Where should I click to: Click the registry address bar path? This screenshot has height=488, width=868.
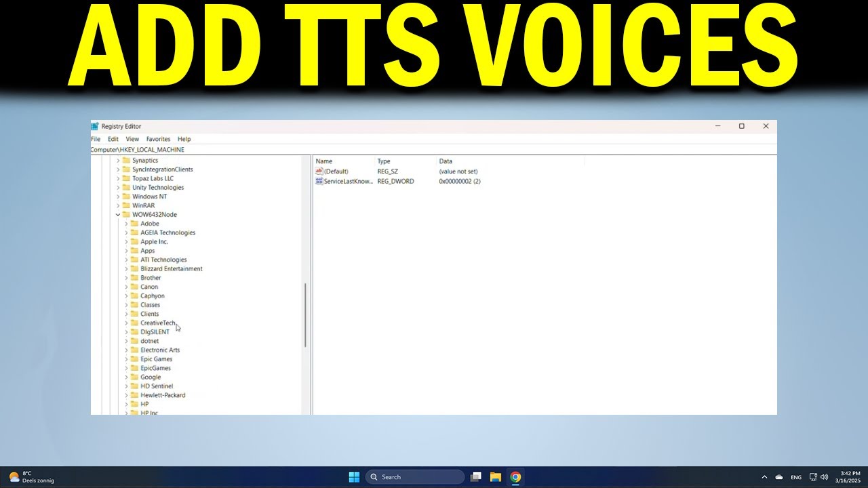[x=138, y=150]
